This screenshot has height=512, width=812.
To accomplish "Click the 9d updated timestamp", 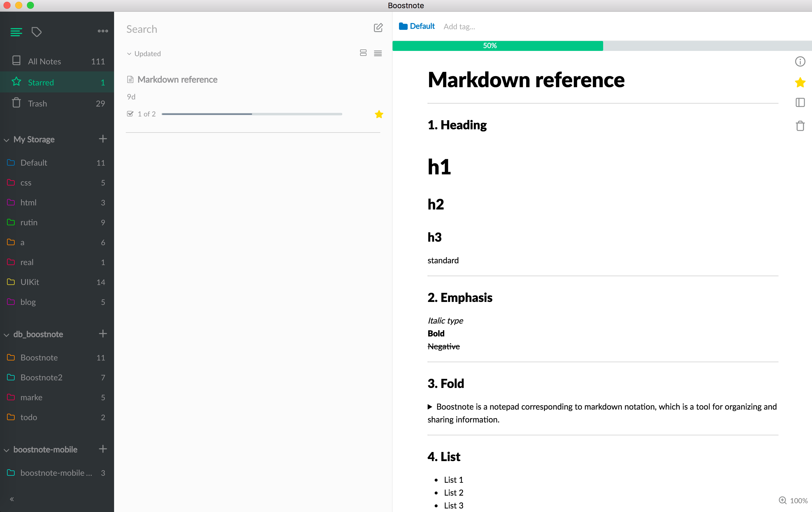I will [x=131, y=97].
